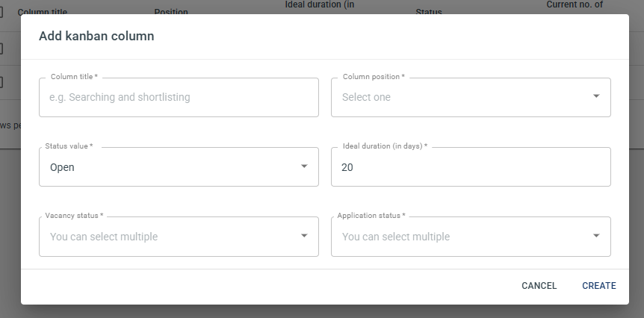The height and width of the screenshot is (318, 644).
Task: Click the Ideal duration days field
Action: 471,167
